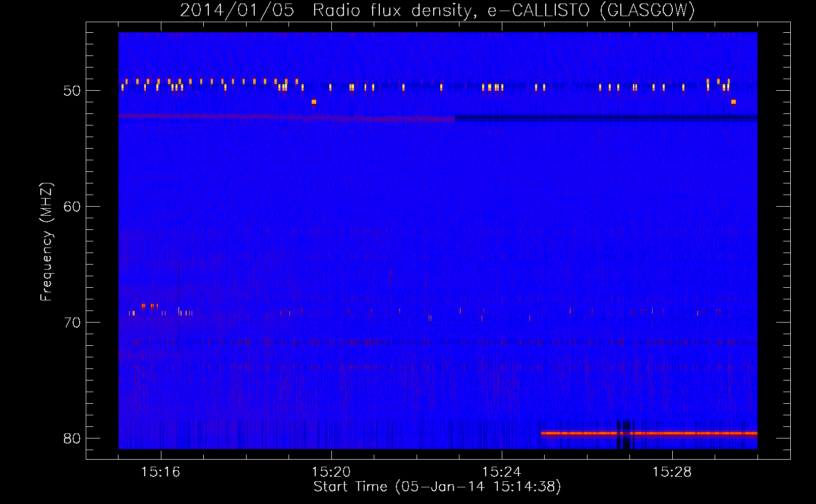This screenshot has width=816, height=504.
Task: Click the 15:16 time tick label
Action: [160, 472]
